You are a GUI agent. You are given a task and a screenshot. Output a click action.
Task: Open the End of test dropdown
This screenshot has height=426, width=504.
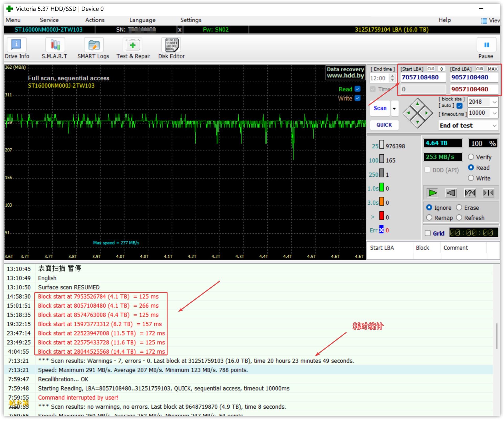pos(494,125)
